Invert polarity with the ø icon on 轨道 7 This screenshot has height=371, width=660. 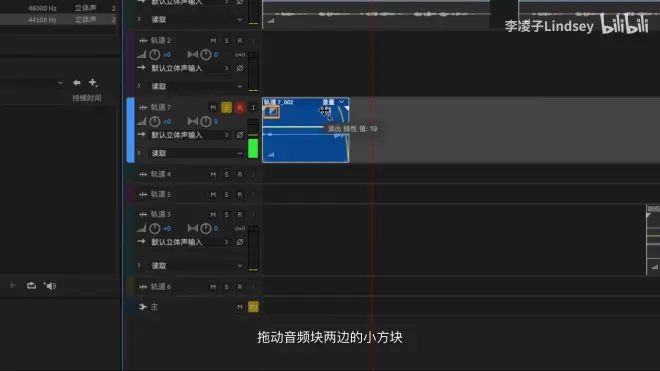pyautogui.click(x=240, y=135)
